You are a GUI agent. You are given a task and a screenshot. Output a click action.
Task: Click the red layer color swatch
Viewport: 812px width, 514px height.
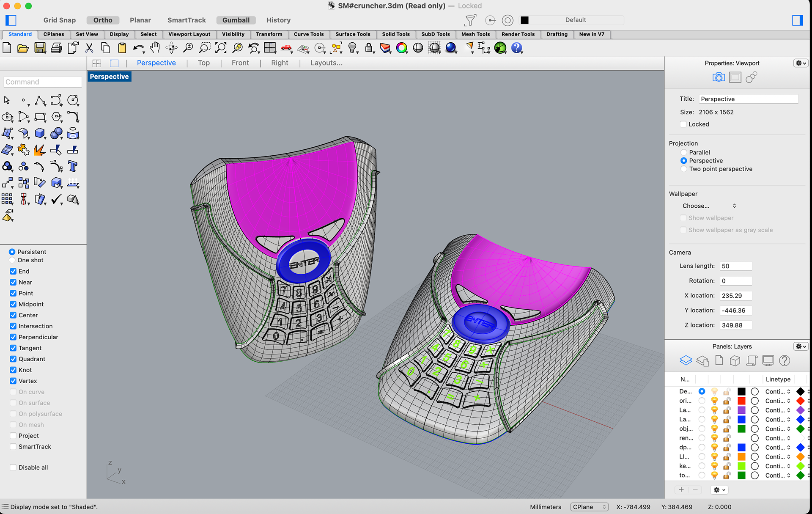tap(741, 401)
